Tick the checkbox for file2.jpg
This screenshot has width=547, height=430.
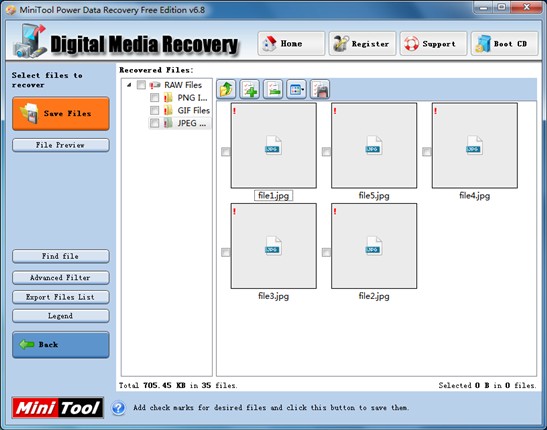(x=326, y=252)
